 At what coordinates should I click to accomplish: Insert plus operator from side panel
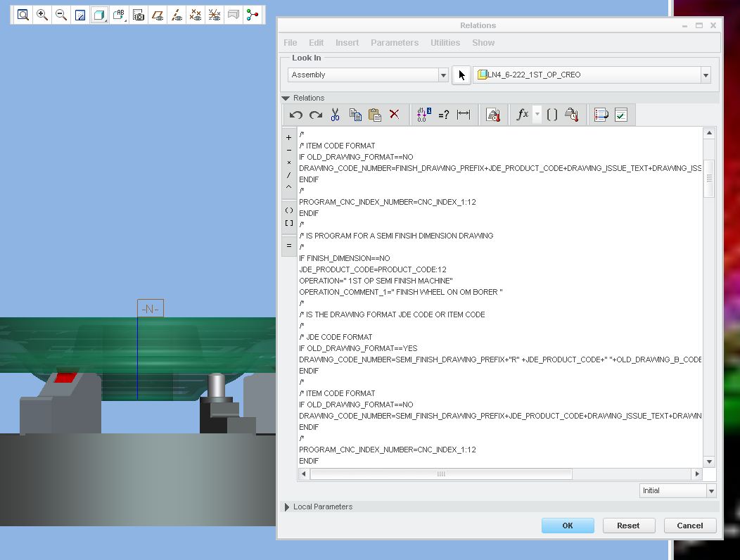[x=289, y=137]
